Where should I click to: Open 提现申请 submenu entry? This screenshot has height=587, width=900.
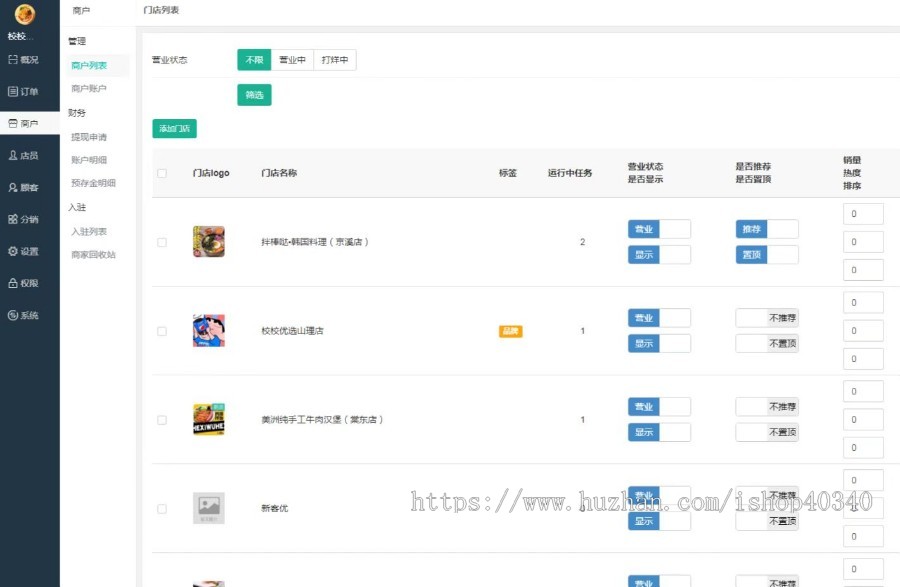[89, 137]
